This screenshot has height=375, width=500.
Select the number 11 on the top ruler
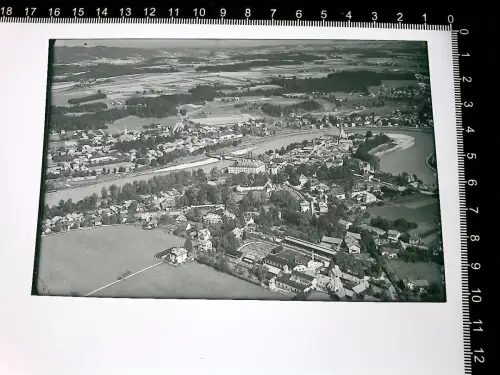pos(174,12)
